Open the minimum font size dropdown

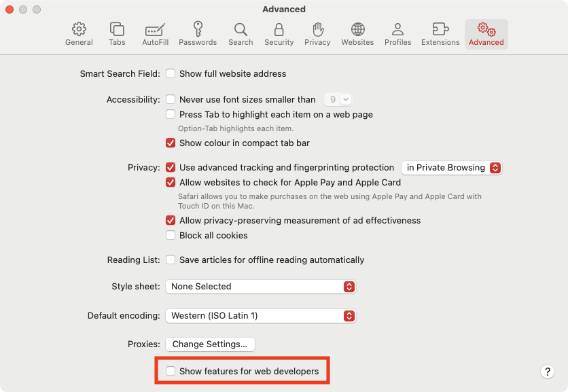[338, 99]
